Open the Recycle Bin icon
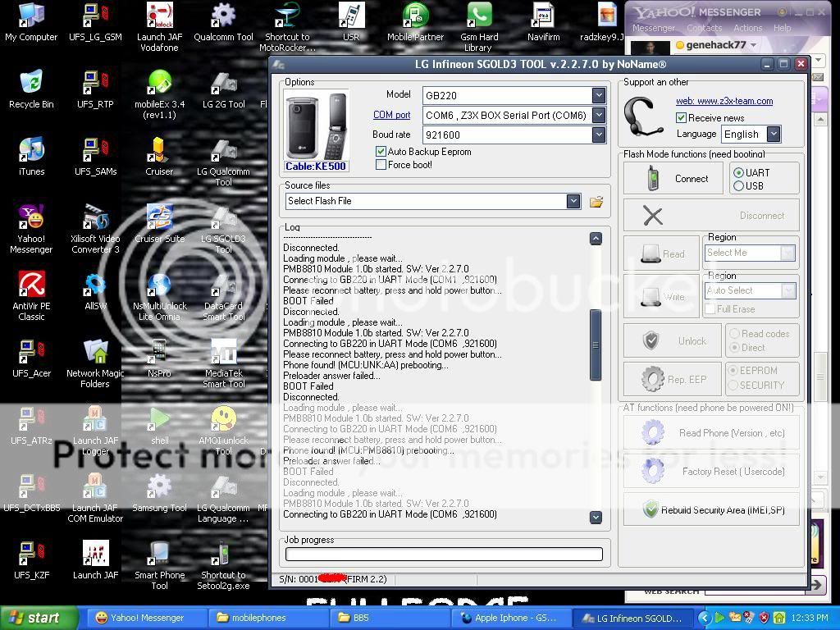 click(31, 89)
